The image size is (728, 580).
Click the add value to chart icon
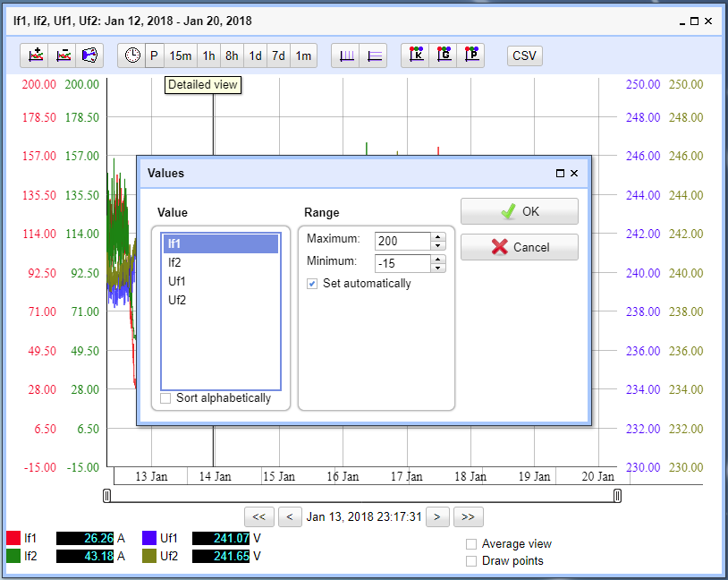[35, 55]
